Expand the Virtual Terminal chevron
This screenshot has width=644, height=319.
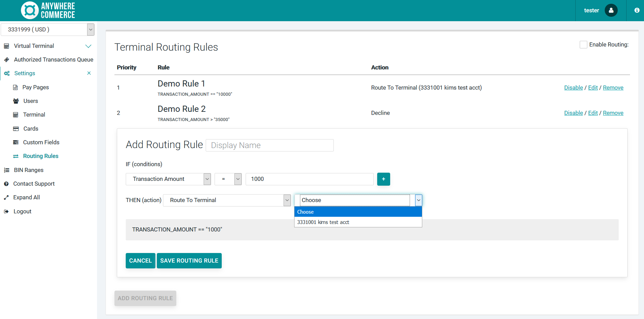tap(88, 46)
